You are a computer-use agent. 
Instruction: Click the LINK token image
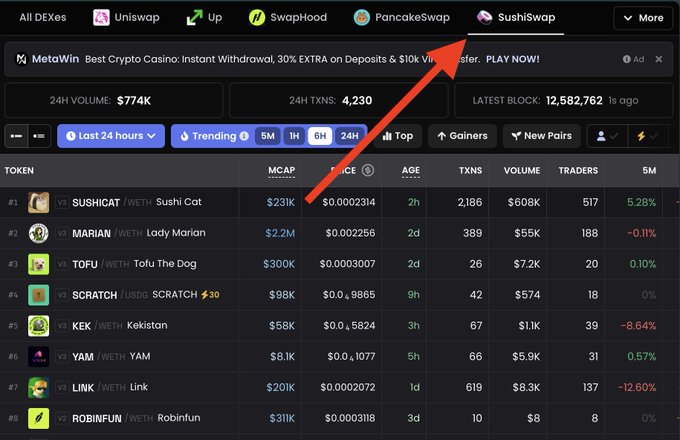[39, 388]
